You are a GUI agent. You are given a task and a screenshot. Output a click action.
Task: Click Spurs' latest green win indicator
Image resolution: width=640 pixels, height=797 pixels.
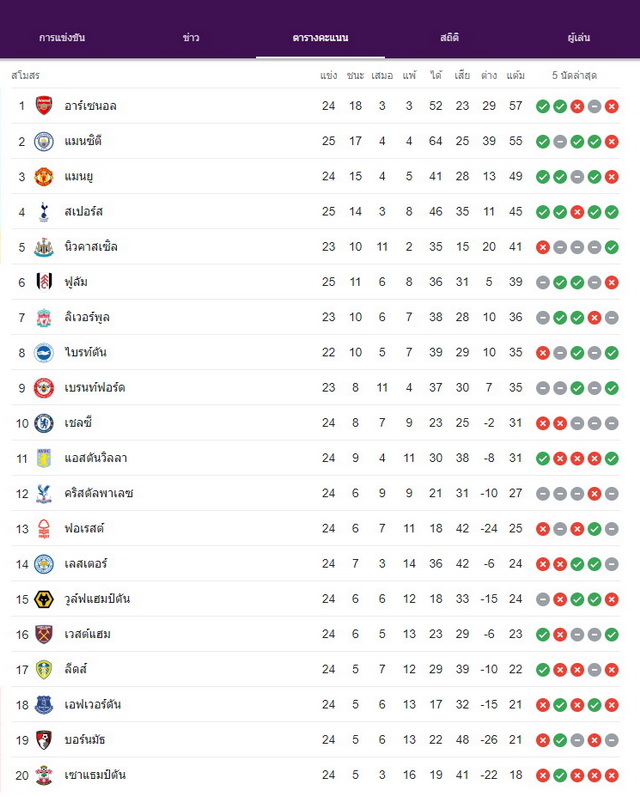pyautogui.click(x=612, y=212)
